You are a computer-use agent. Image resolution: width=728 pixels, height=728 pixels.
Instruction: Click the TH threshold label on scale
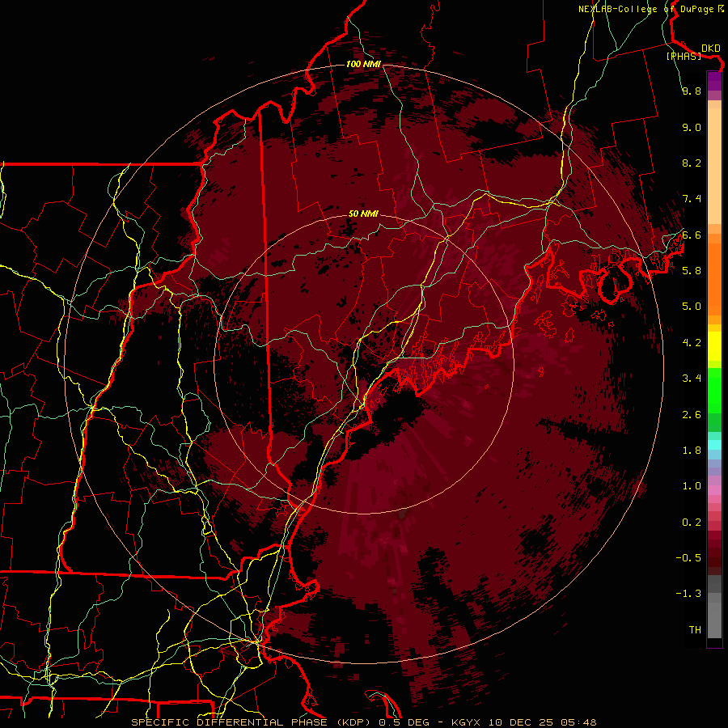[x=695, y=630]
